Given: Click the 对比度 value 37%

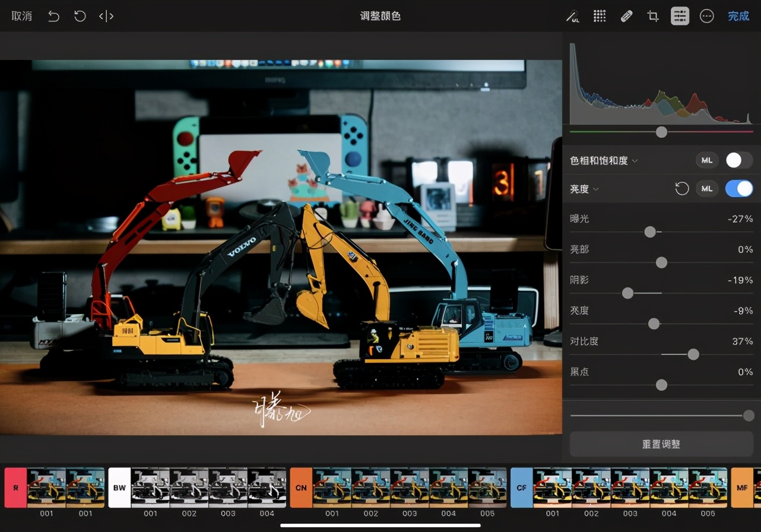Looking at the screenshot, I should click(742, 341).
